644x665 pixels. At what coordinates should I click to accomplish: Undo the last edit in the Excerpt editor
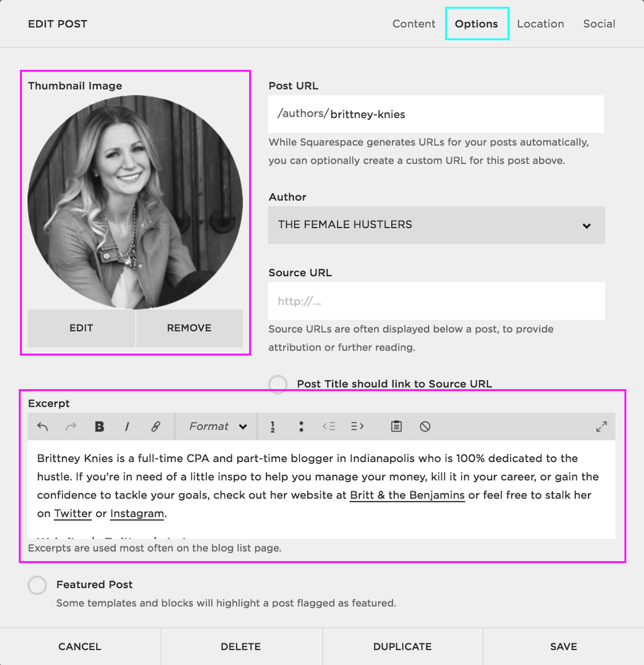click(43, 426)
